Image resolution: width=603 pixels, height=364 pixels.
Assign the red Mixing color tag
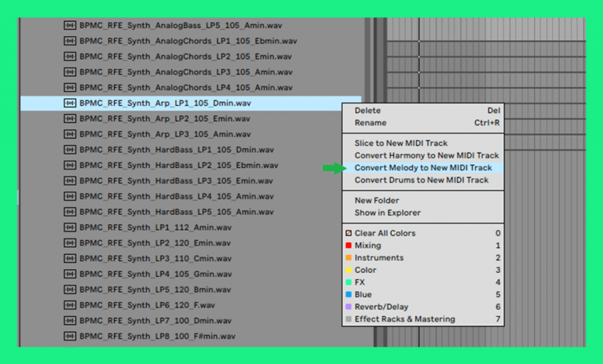click(367, 246)
